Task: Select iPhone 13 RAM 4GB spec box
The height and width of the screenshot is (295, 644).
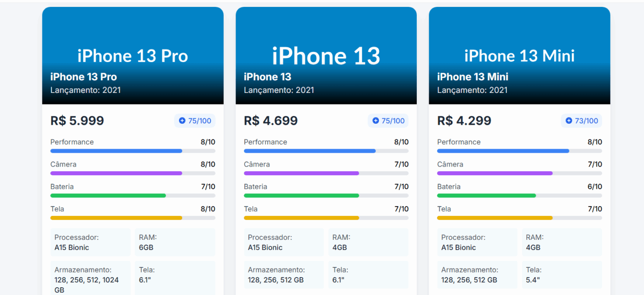Action: (368, 243)
